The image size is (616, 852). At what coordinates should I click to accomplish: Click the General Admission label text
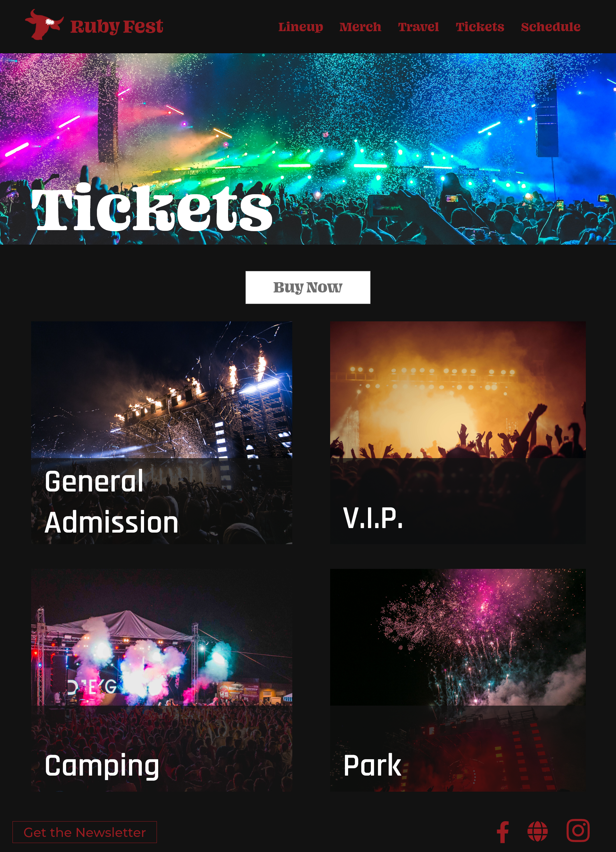point(111,501)
